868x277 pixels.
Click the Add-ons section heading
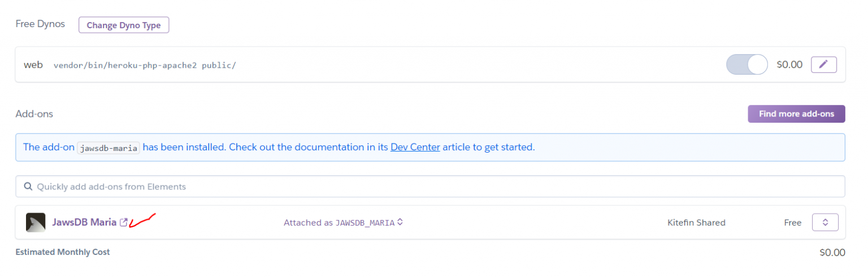click(34, 114)
